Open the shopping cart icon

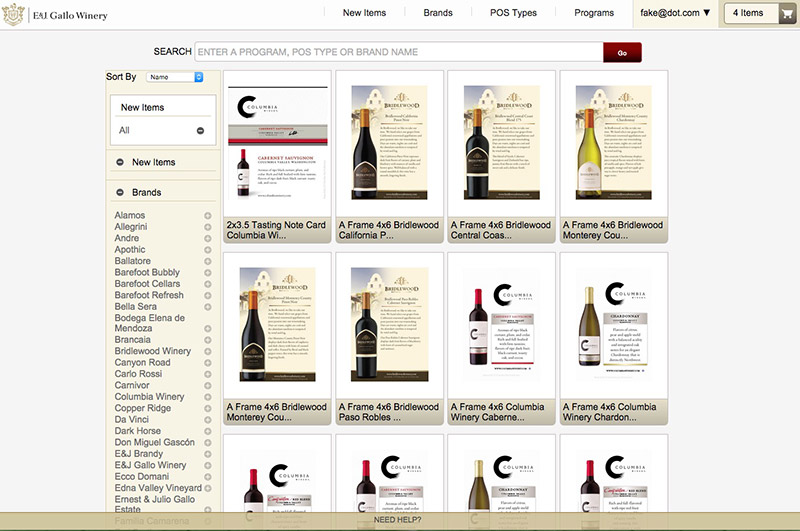[x=787, y=14]
